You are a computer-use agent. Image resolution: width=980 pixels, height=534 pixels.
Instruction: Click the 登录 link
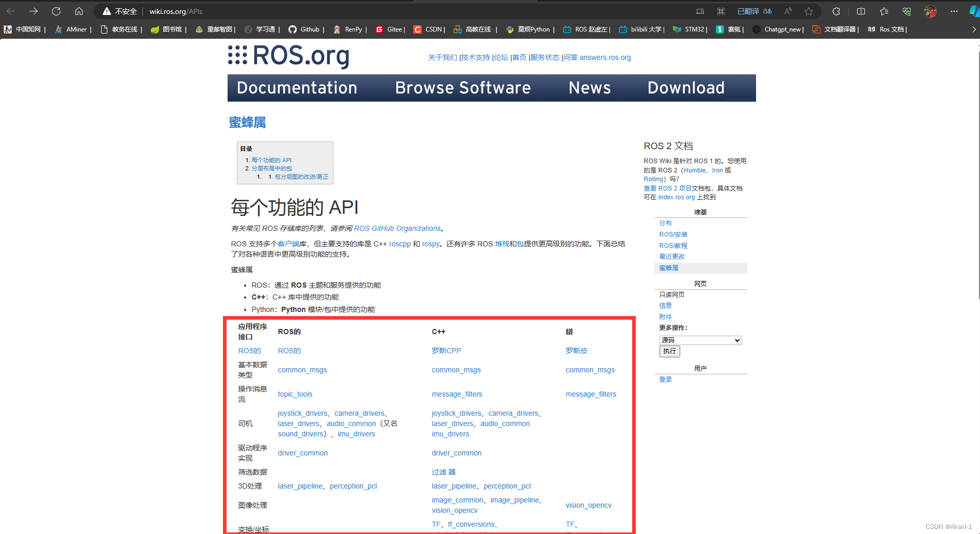tap(665, 379)
